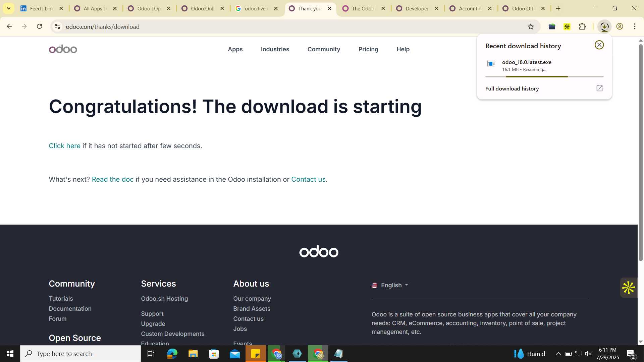Click floating yellow asterisk widget on page
The height and width of the screenshot is (362, 644).
(628, 288)
